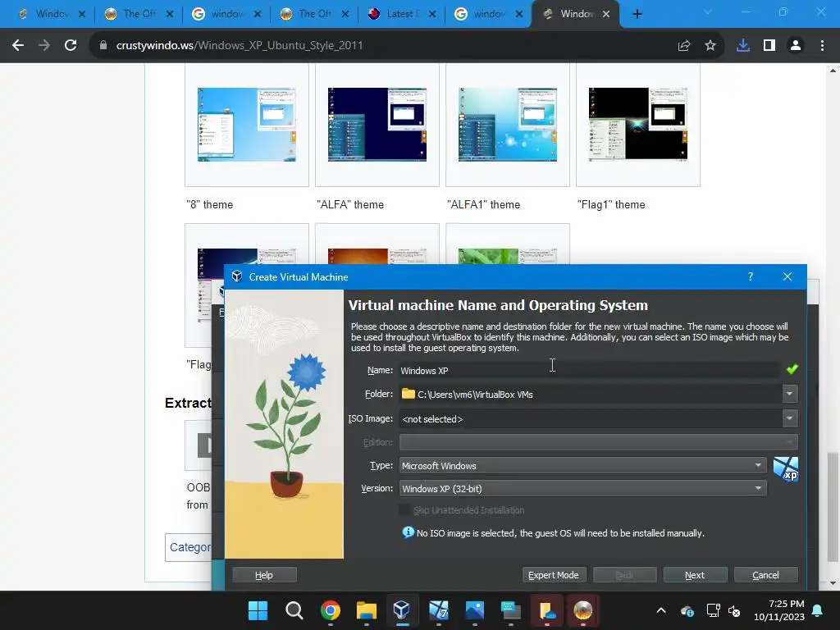Reload the page in Chrome
The height and width of the screenshot is (630, 840).
coord(71,46)
